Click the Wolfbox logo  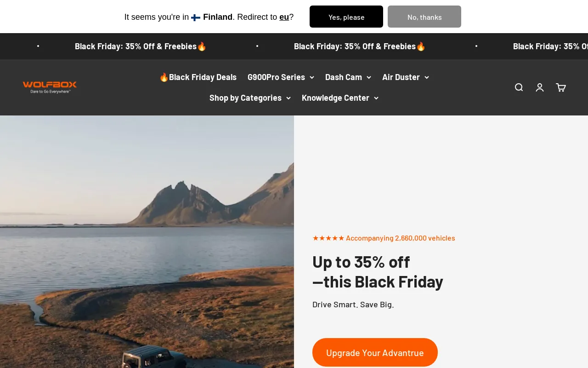pos(50,87)
